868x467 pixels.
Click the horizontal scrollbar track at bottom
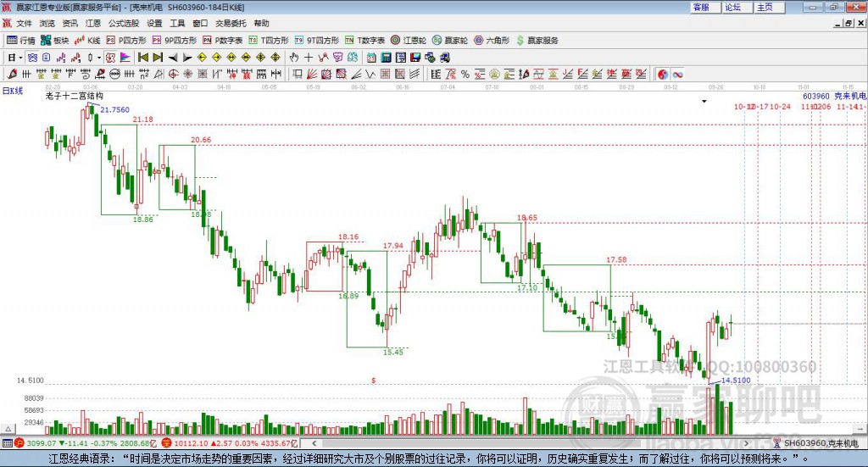click(531, 443)
